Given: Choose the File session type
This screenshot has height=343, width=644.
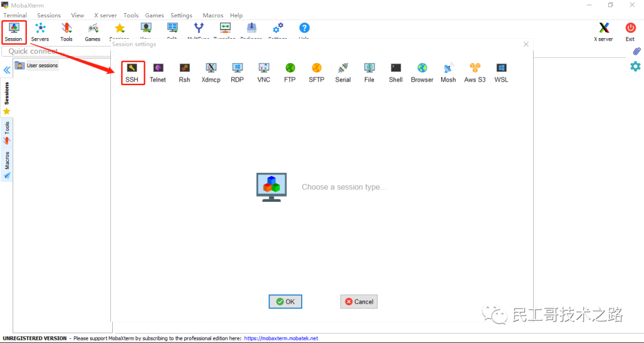Looking at the screenshot, I should click(x=369, y=73).
